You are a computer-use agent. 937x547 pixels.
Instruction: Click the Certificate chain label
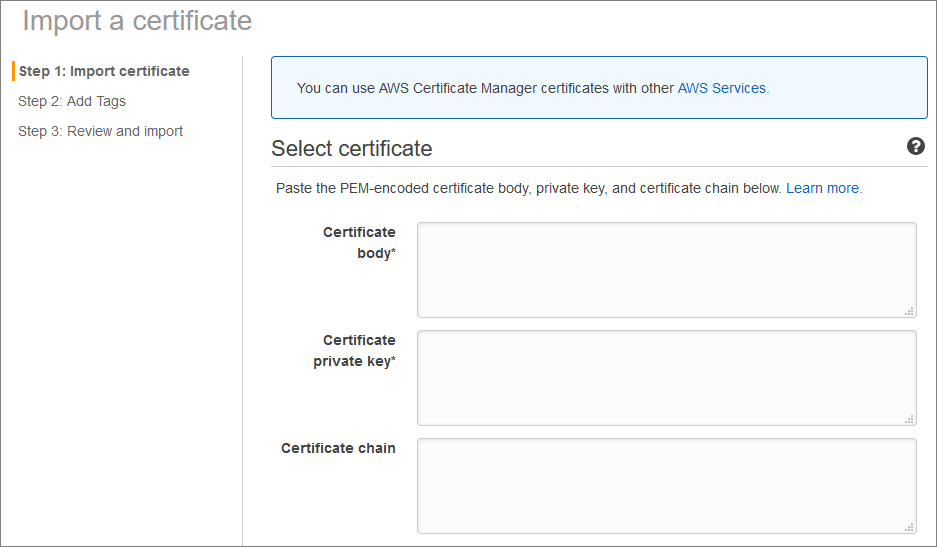pos(338,448)
